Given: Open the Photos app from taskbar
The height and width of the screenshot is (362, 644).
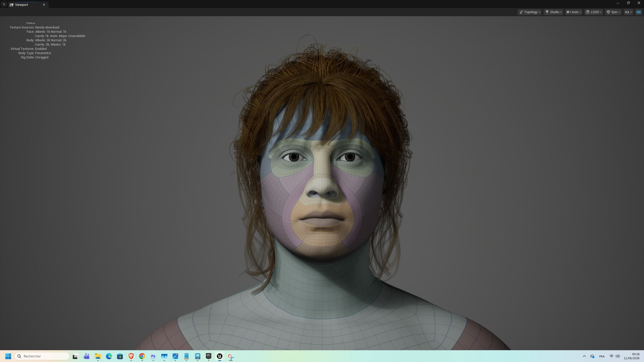Looking at the screenshot, I should tap(175, 356).
